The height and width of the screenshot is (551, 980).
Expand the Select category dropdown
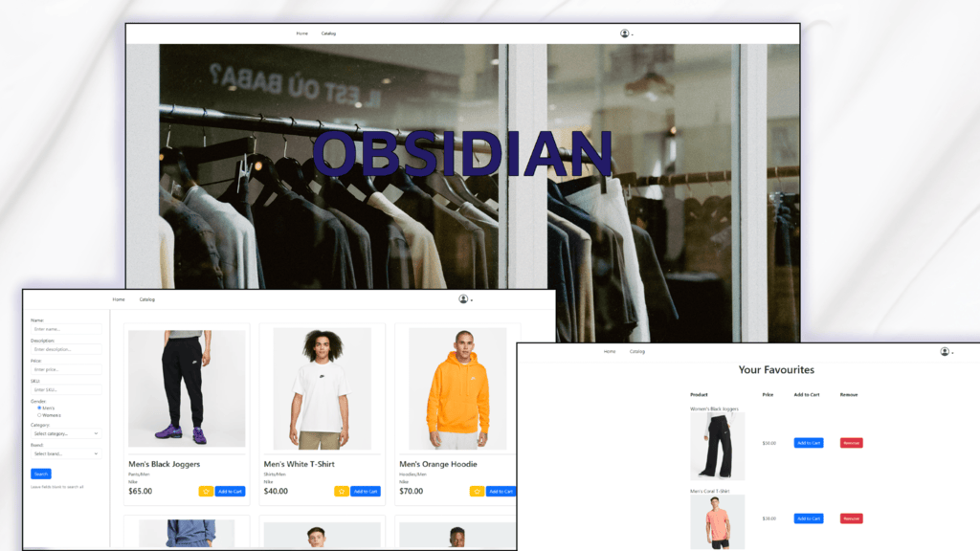pos(66,433)
